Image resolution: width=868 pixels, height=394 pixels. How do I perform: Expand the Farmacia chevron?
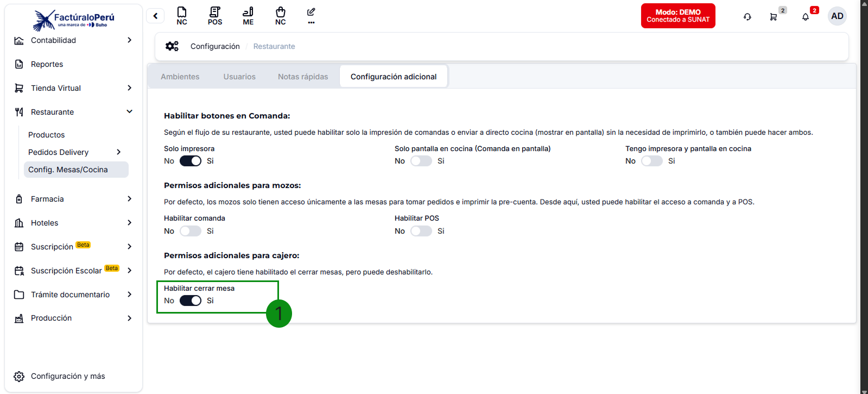129,199
